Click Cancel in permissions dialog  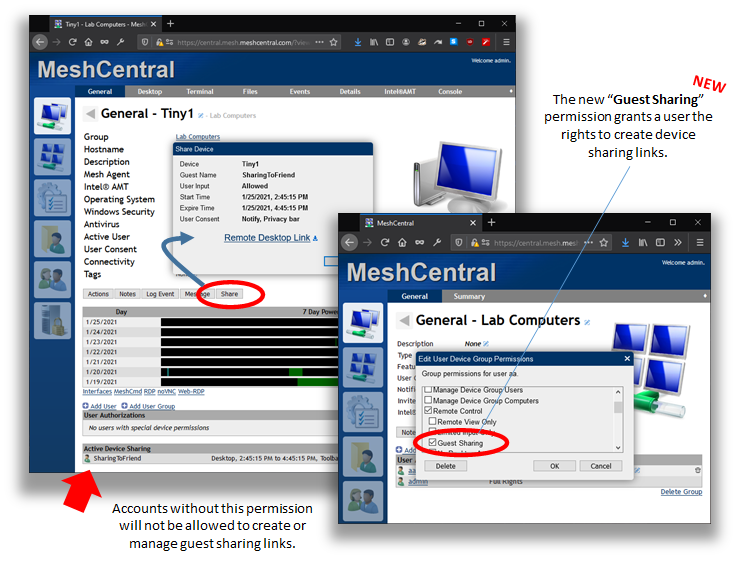pyautogui.click(x=601, y=466)
